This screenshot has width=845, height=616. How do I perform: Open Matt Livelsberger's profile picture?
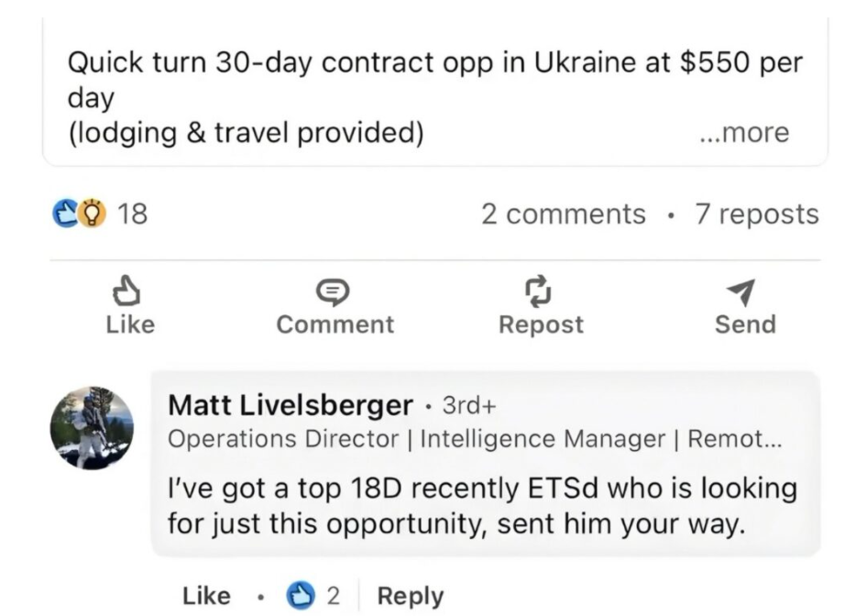92,427
